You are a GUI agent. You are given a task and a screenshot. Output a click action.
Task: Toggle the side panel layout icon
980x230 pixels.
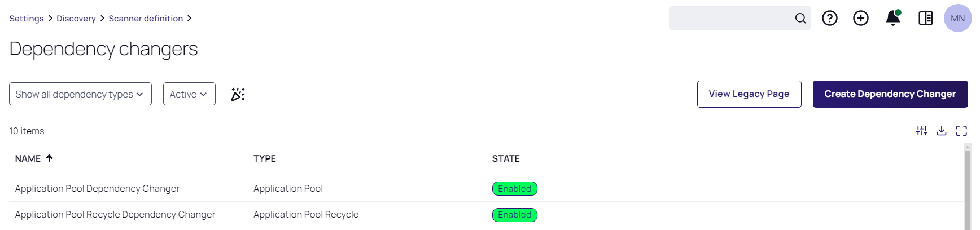coord(926,19)
